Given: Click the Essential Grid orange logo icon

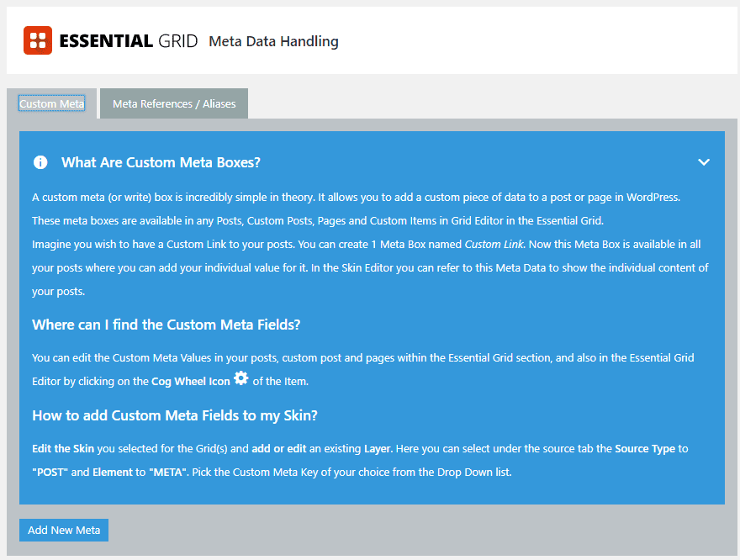Looking at the screenshot, I should 37,40.
